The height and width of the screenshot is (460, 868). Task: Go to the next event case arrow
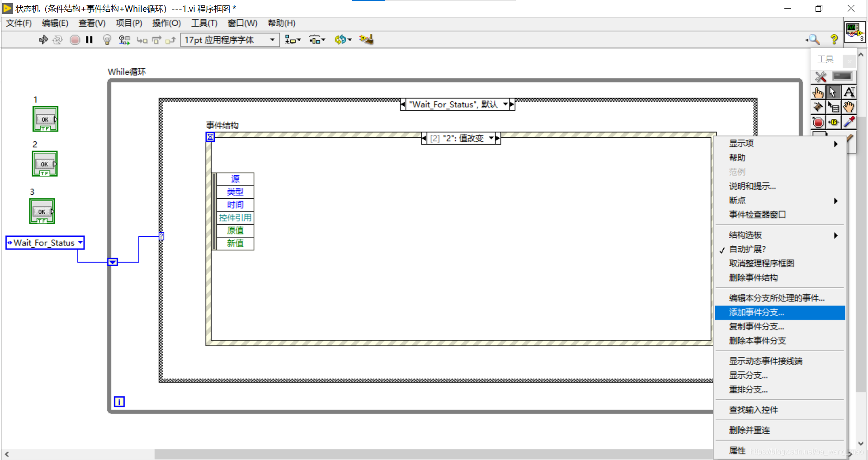coord(498,138)
